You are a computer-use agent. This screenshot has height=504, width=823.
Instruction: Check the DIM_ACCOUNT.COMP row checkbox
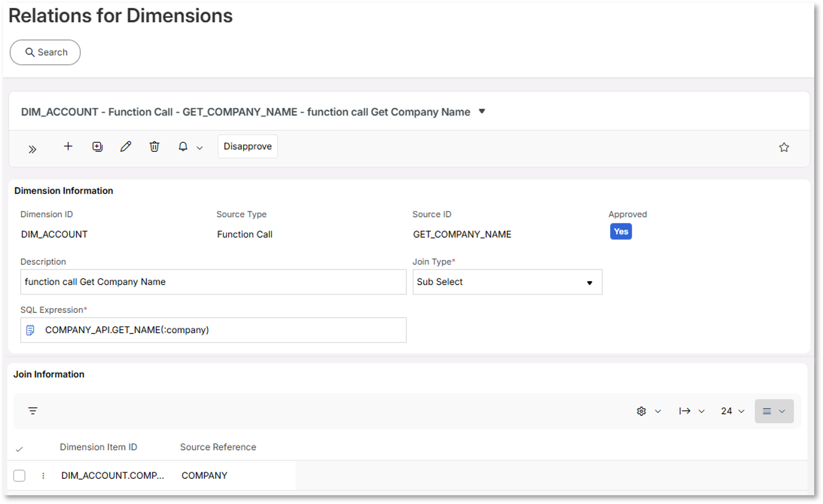tap(19, 475)
